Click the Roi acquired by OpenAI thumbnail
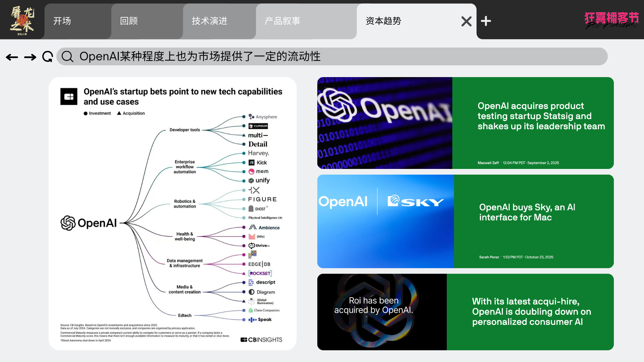 [x=382, y=312]
